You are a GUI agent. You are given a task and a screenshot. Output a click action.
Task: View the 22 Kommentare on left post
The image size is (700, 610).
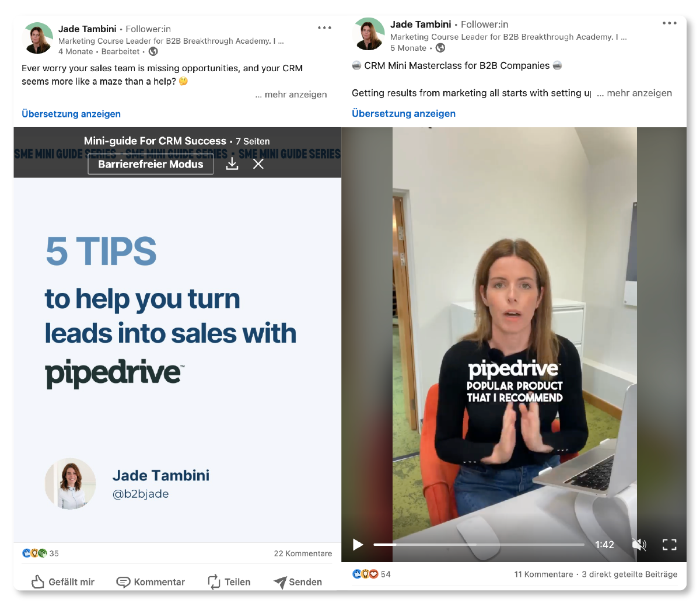[x=303, y=553]
